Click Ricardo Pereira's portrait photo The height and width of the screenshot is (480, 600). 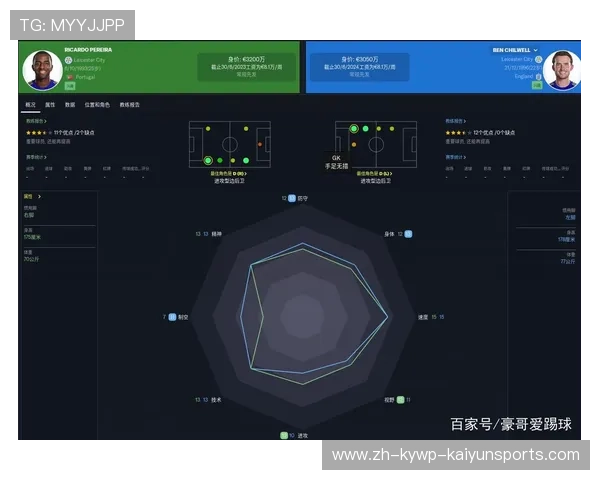click(42, 70)
